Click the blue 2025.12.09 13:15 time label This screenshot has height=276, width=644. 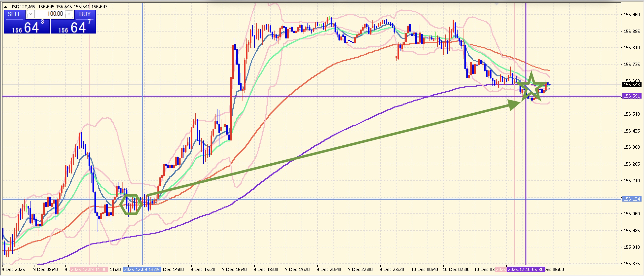pyautogui.click(x=142, y=270)
